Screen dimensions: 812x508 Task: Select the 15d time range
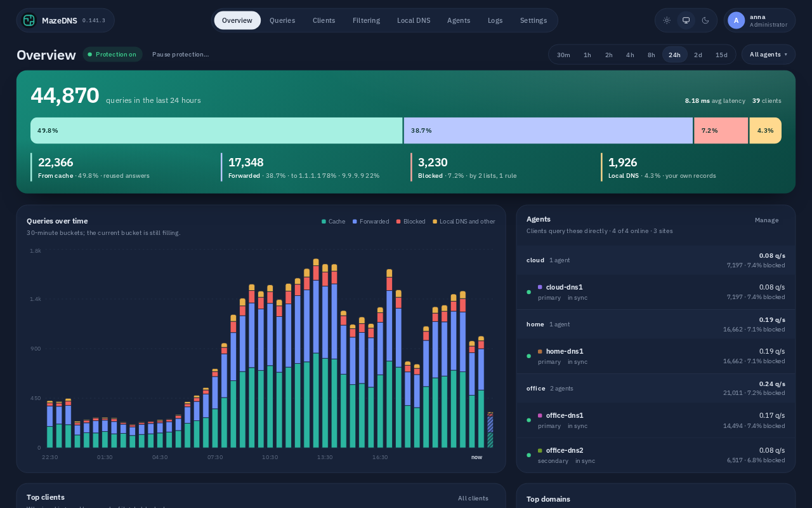pos(721,55)
